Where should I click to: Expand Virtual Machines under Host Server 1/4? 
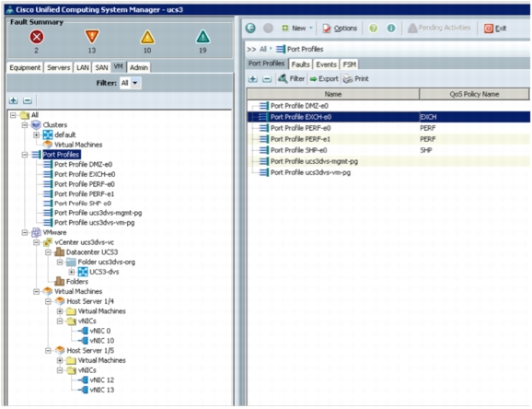(60, 311)
